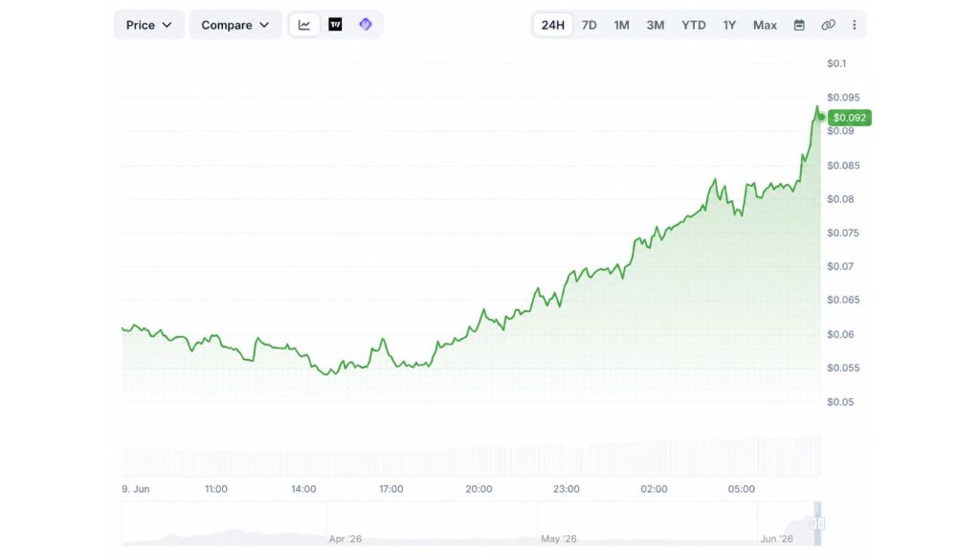The image size is (980, 560).
Task: Switch to TradingView chart icon
Action: coord(336,25)
